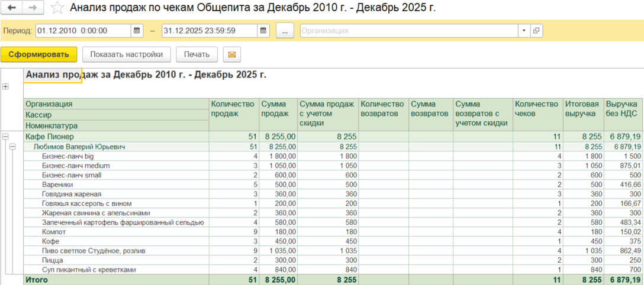Image resolution: width=644 pixels, height=285 pixels.
Task: Collapse the Кафе Пионер group
Action: [x=5, y=137]
